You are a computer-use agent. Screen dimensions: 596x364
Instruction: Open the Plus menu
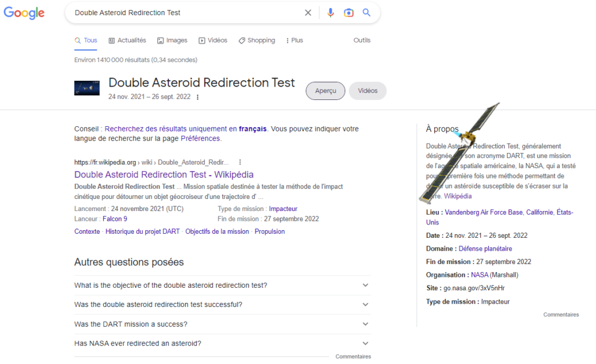click(294, 40)
